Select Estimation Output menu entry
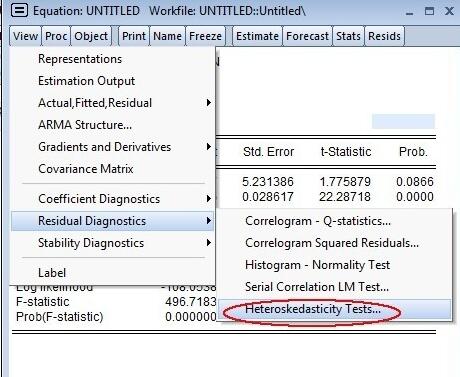The image size is (460, 377). pyautogui.click(x=113, y=81)
